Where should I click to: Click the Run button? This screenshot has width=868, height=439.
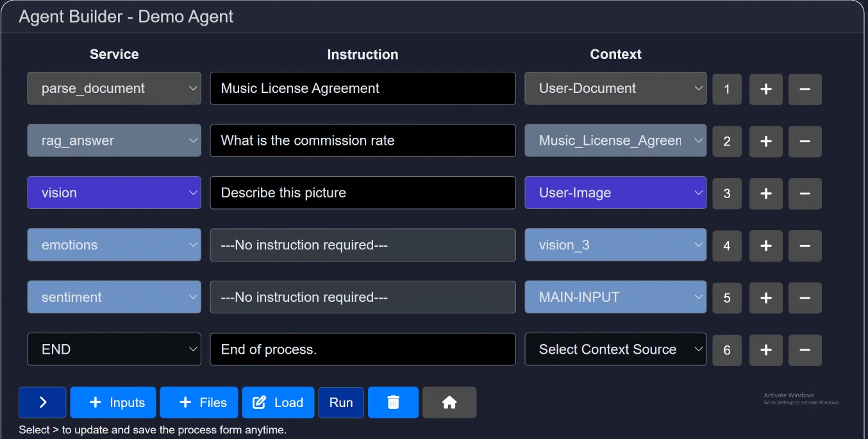click(341, 402)
